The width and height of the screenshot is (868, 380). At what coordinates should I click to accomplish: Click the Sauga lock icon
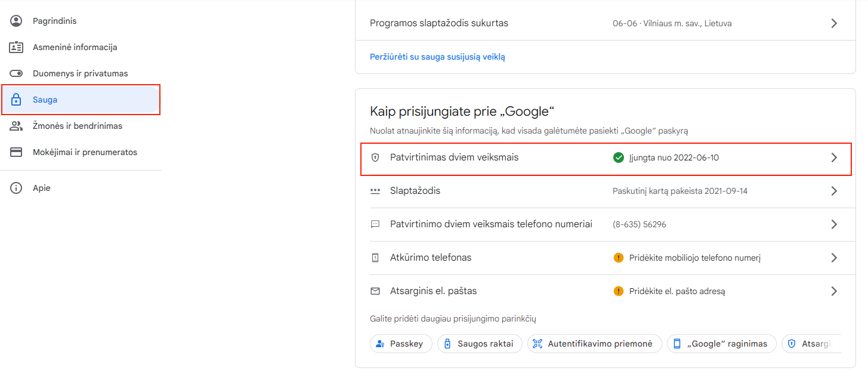pos(16,100)
